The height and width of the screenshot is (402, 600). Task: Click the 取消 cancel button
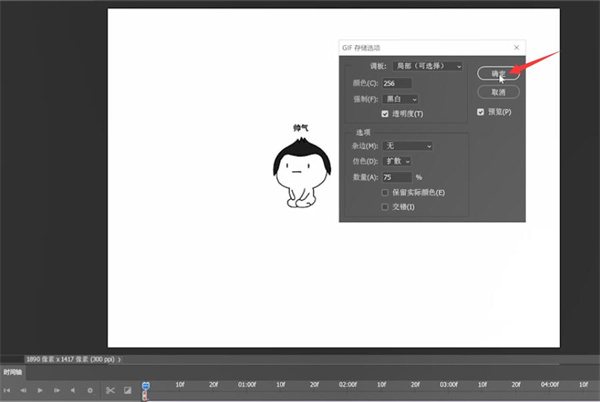coord(498,91)
